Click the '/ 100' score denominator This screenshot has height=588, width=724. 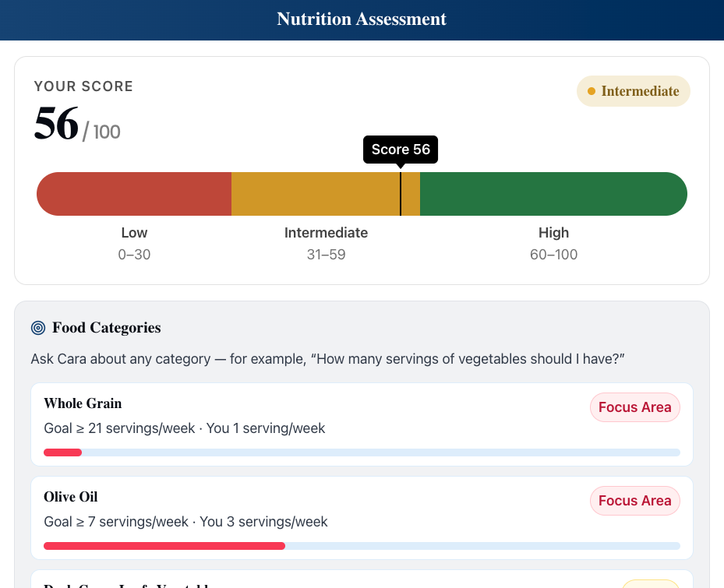point(101,132)
